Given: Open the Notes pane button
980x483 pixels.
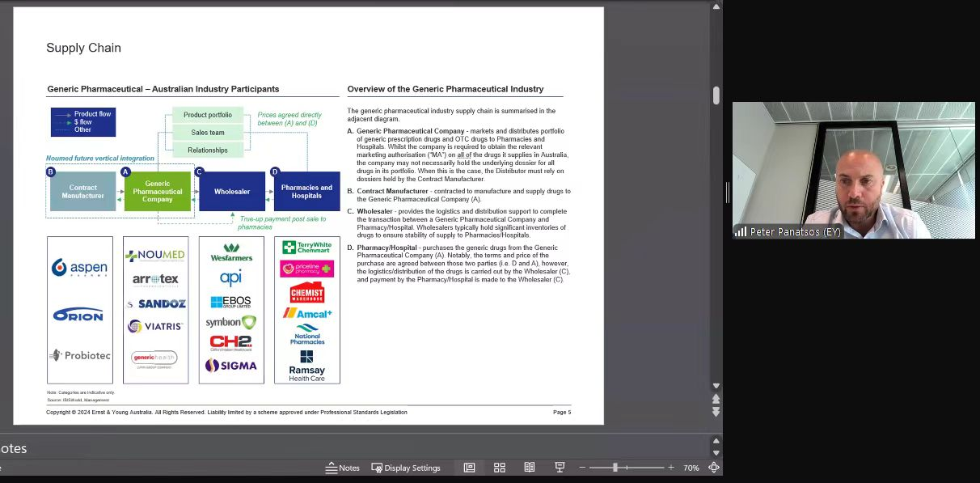Looking at the screenshot, I should click(343, 468).
